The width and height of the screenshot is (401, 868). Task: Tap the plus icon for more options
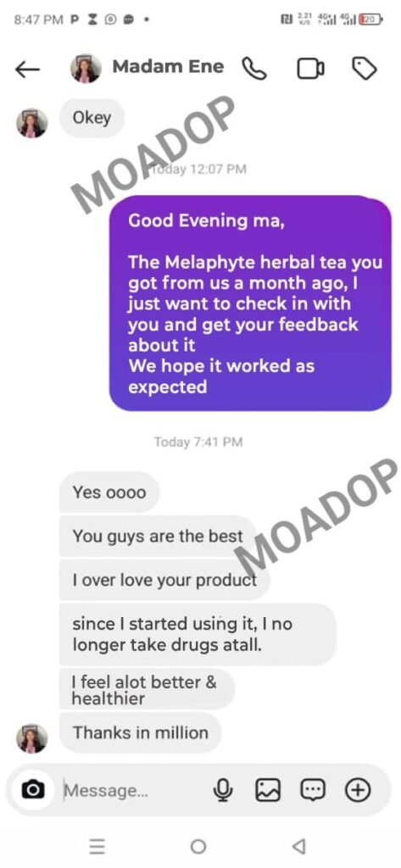(358, 790)
